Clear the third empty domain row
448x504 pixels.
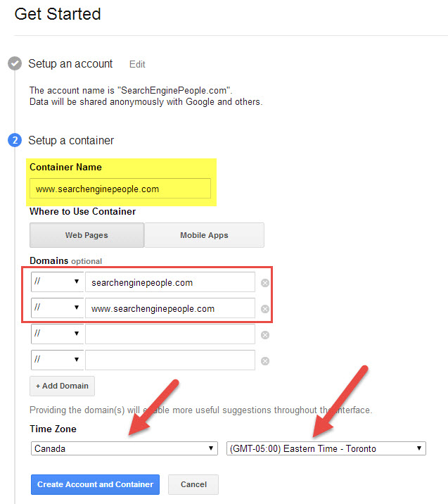pyautogui.click(x=265, y=335)
